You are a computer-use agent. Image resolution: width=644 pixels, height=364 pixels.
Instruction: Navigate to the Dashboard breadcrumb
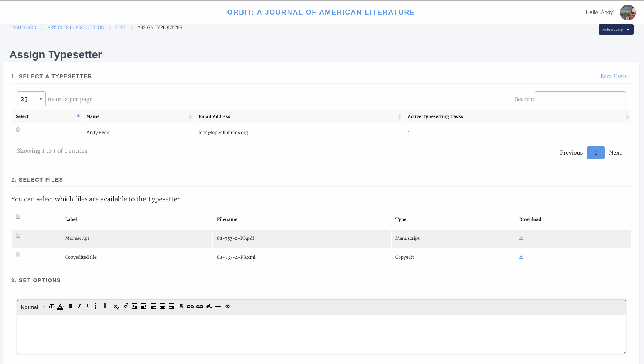coord(23,27)
